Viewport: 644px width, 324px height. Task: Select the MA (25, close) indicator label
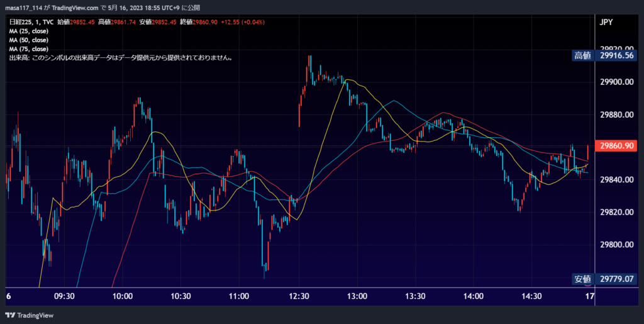pos(28,31)
